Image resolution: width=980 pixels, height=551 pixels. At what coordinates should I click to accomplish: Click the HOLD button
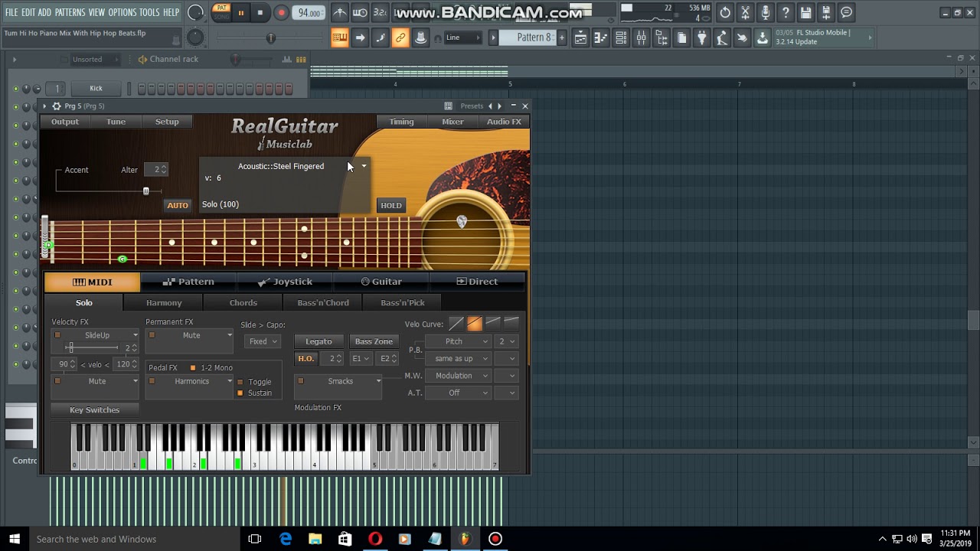pyautogui.click(x=391, y=205)
